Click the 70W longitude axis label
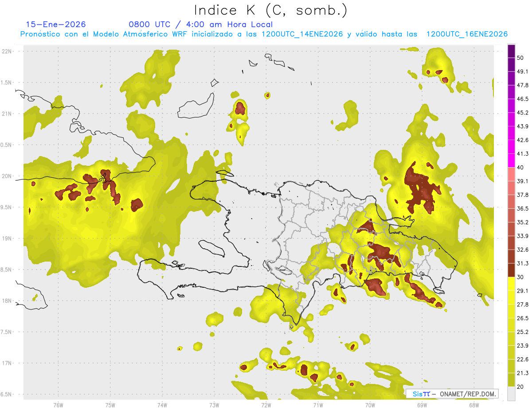This screenshot has height=411, width=532. pos(370,404)
